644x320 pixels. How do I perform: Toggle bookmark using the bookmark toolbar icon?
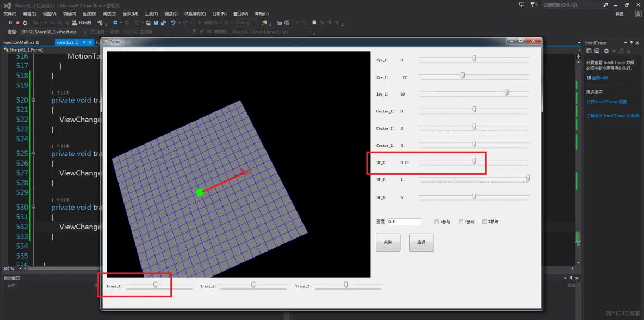[314, 23]
